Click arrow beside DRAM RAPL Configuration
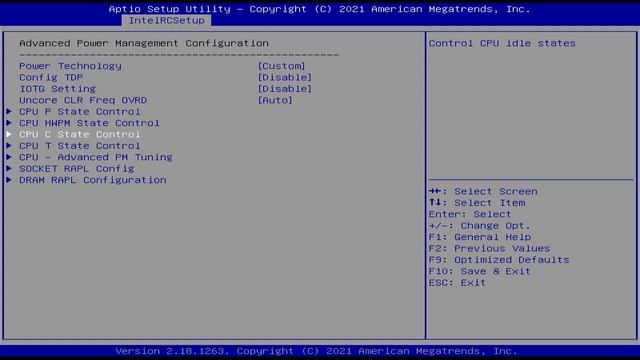 [x=9, y=180]
